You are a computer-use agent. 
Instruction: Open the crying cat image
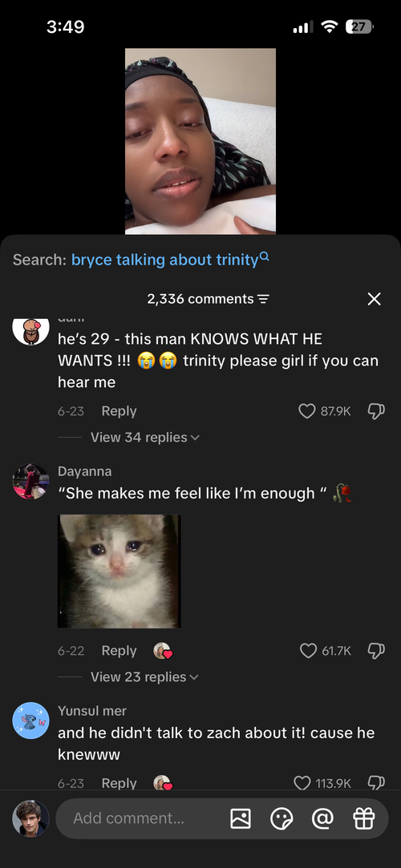pos(119,571)
